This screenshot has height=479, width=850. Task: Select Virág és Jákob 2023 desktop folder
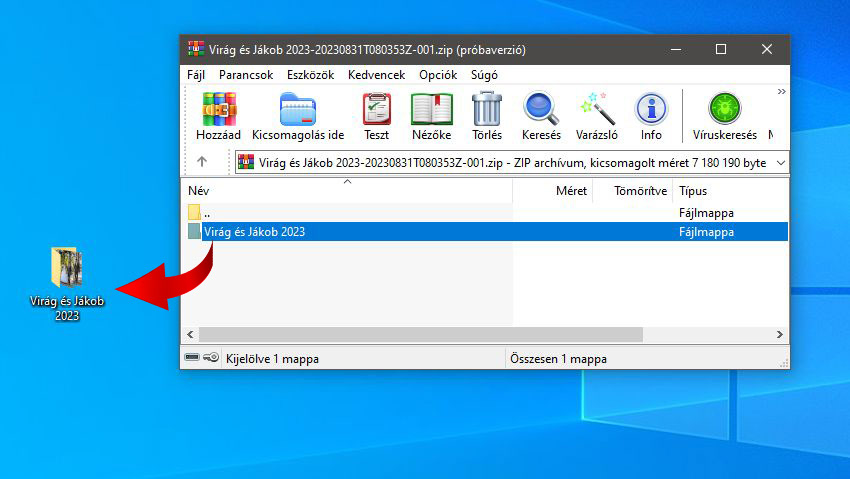point(67,284)
